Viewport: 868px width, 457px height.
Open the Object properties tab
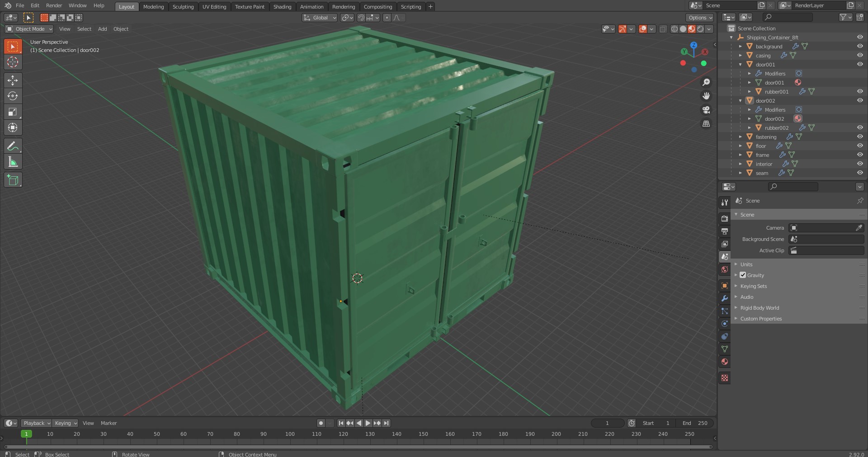(725, 286)
